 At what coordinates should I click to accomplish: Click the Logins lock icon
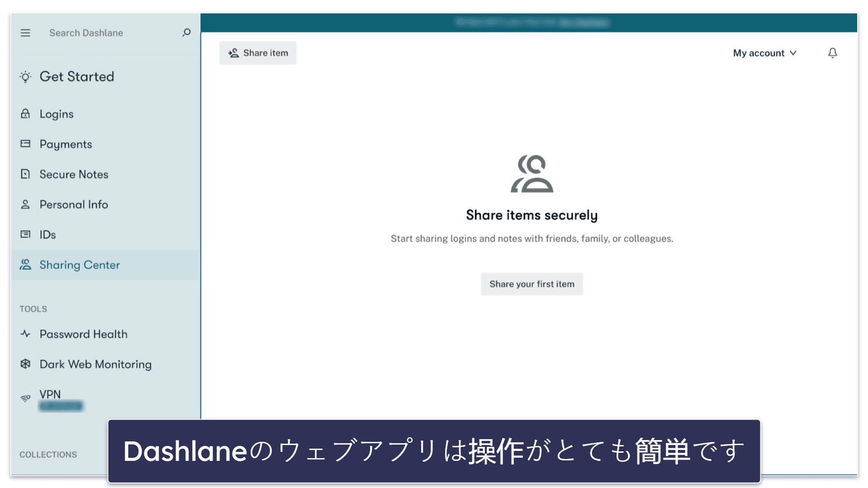[25, 114]
